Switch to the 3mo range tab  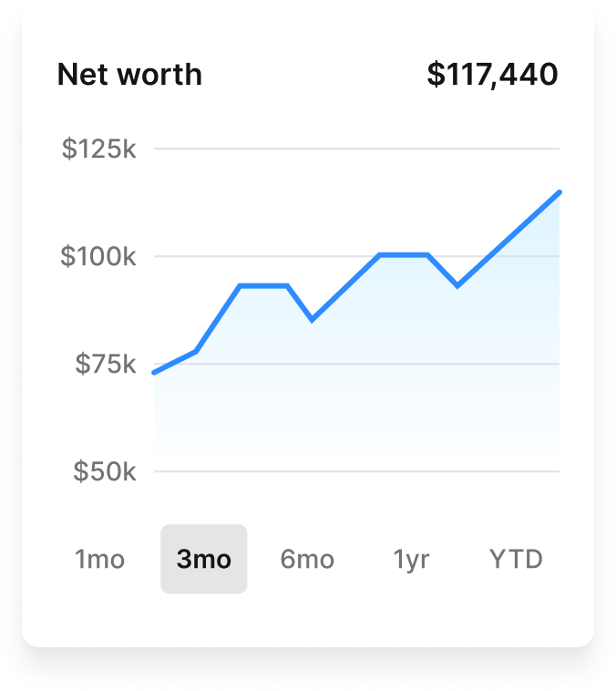pyautogui.click(x=204, y=559)
